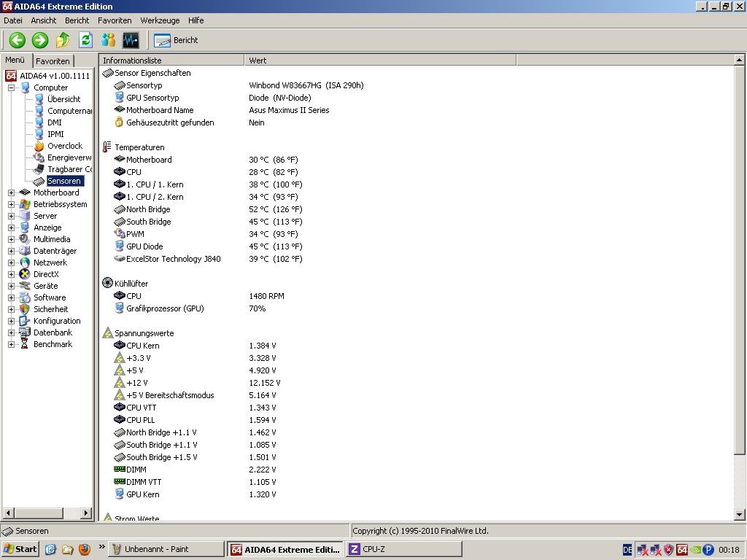The width and height of the screenshot is (747, 560).
Task: Open the Bericht menu in menu bar
Action: 77,20
